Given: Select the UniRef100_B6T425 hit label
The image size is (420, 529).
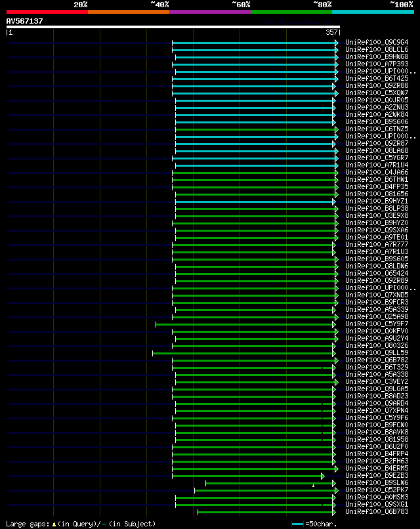Looking at the screenshot, I should pos(377,78).
